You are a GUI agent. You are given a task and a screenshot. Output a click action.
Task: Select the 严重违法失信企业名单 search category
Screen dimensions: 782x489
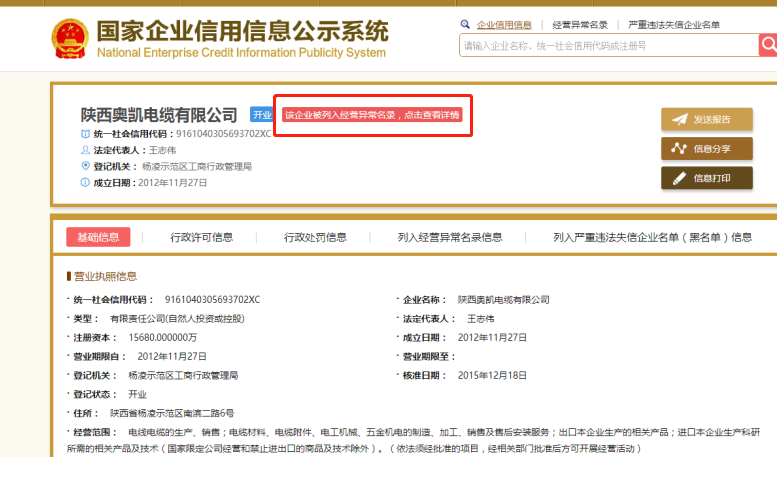coord(674,24)
